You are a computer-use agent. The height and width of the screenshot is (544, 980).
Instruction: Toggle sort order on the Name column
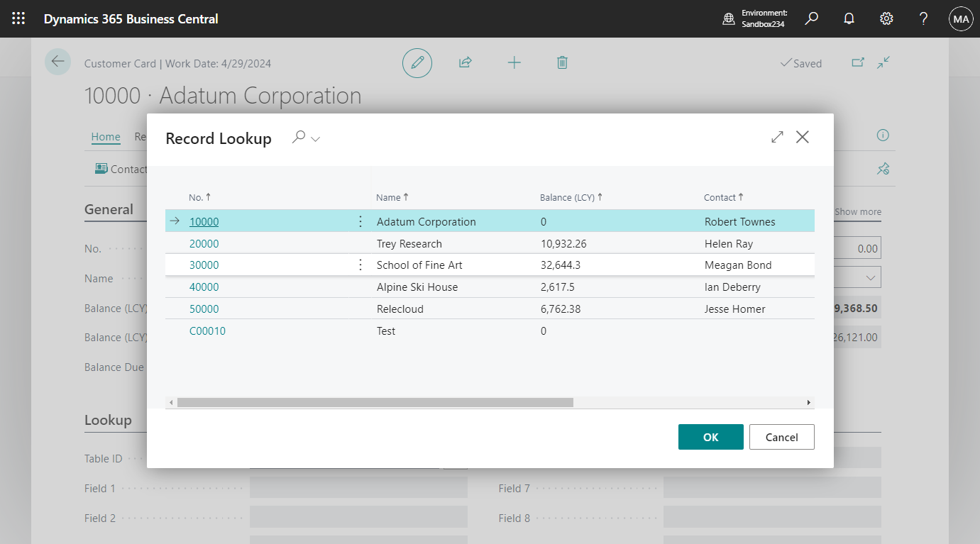click(x=392, y=197)
